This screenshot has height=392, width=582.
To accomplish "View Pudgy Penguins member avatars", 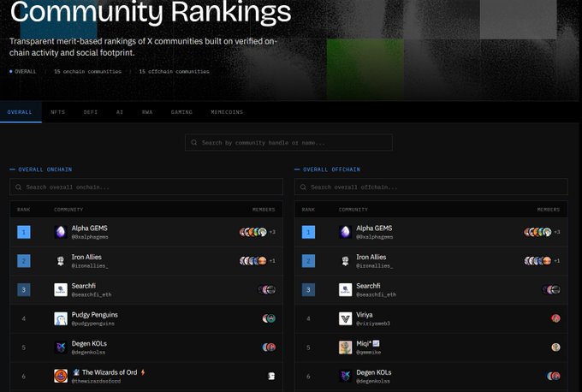I will [269, 318].
